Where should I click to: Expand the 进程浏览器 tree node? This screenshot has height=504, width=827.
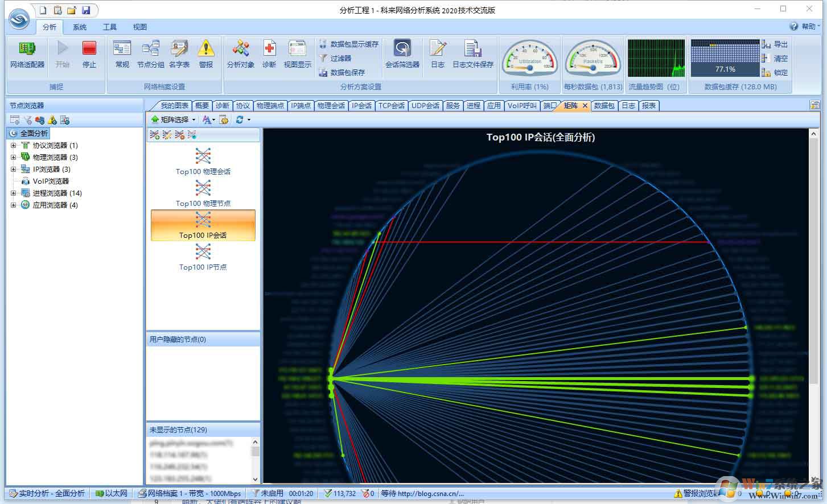(x=14, y=193)
